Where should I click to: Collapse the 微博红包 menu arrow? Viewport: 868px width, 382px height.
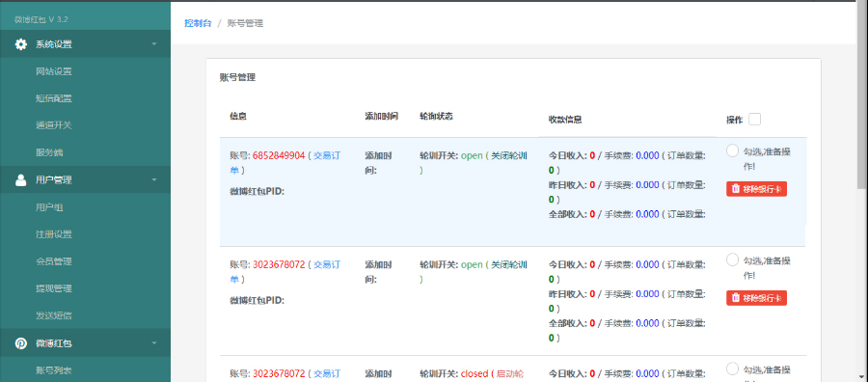pyautogui.click(x=154, y=343)
